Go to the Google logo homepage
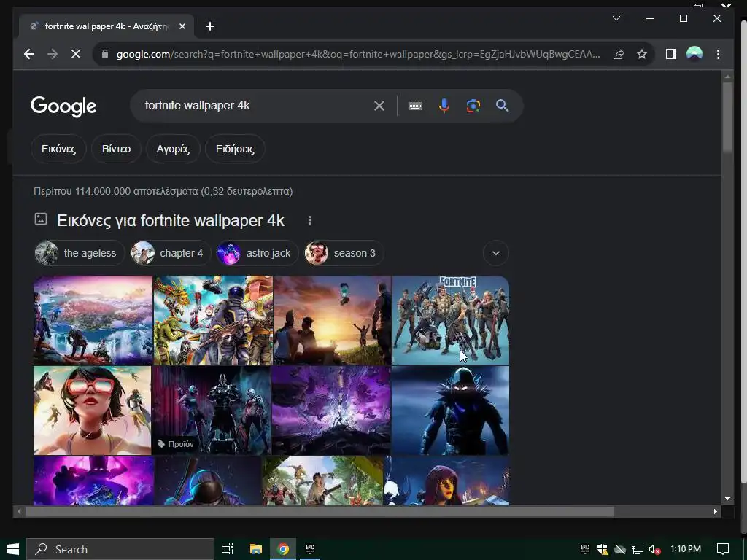 (63, 106)
